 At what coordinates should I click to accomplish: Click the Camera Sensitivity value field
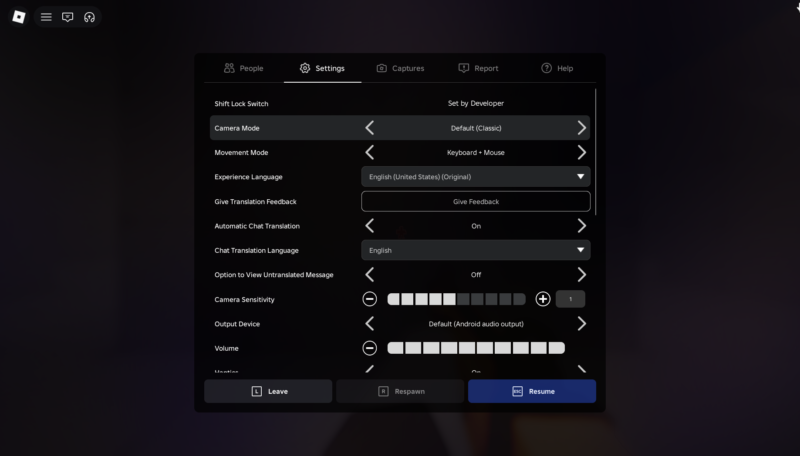(570, 299)
